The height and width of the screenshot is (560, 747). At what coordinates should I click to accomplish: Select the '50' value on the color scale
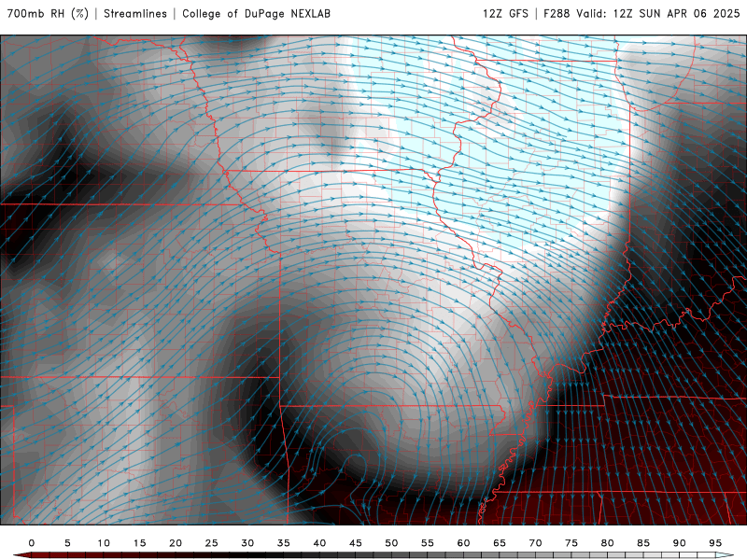(x=391, y=543)
